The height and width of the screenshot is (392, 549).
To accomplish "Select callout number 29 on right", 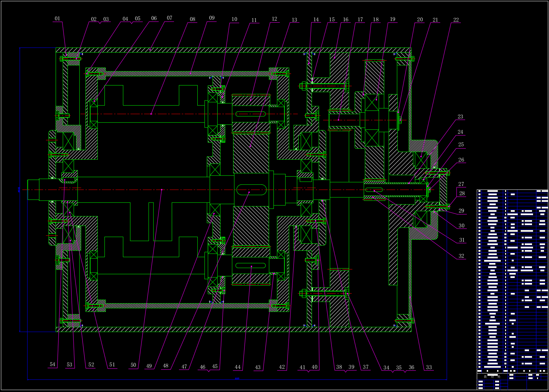I will (461, 211).
